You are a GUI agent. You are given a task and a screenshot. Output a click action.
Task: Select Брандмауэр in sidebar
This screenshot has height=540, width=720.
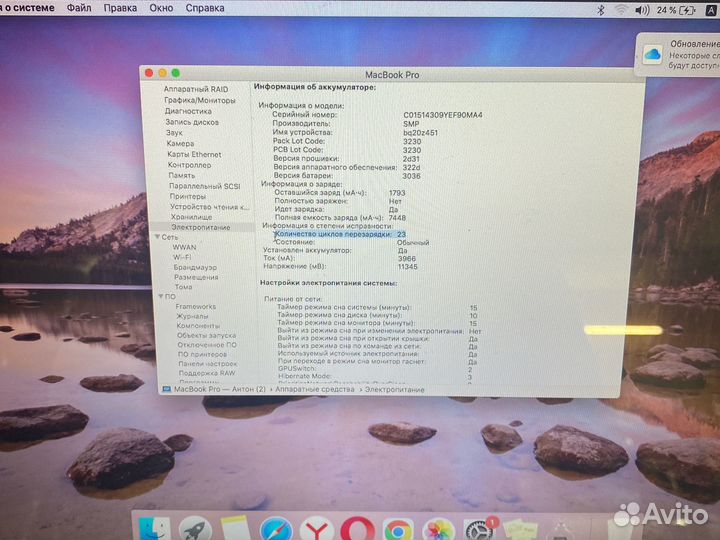pos(195,267)
